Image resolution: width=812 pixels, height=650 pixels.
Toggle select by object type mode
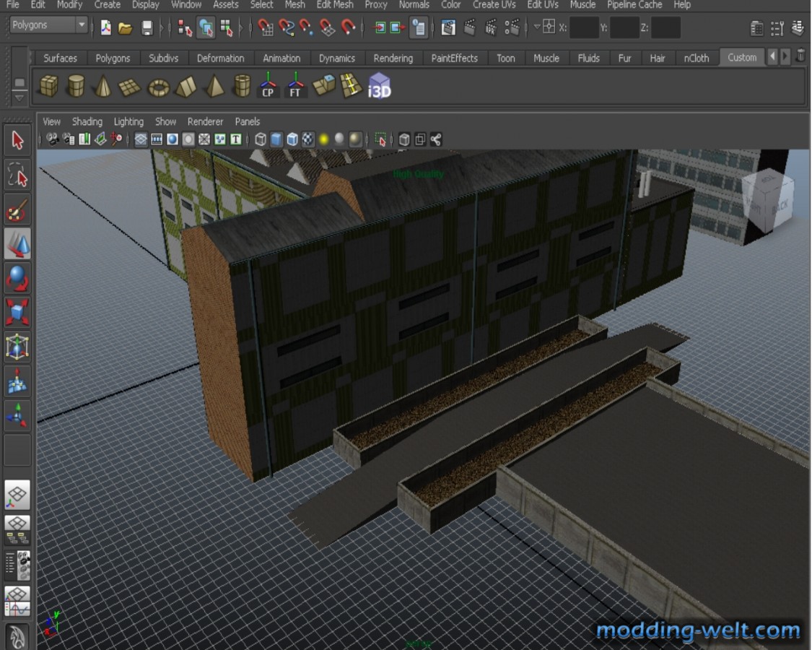(x=206, y=27)
